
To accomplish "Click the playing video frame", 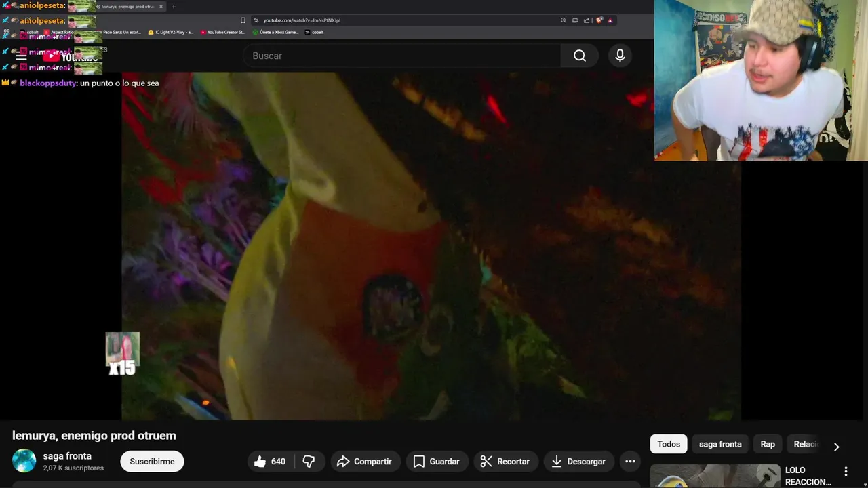I will pos(431,245).
